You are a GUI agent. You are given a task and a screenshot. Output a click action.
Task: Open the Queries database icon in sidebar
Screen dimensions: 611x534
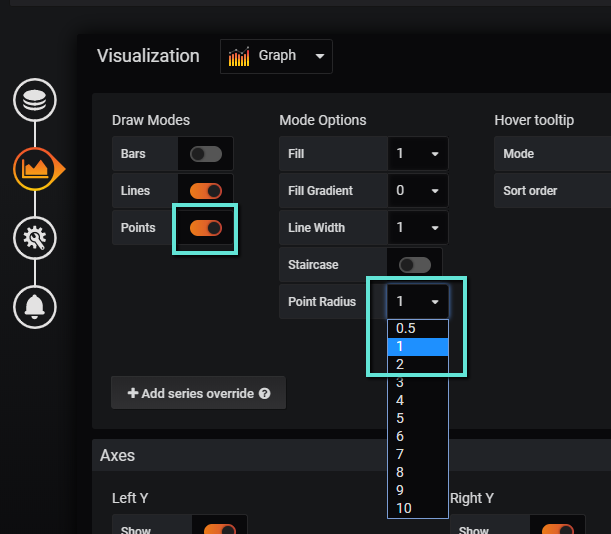click(34, 101)
